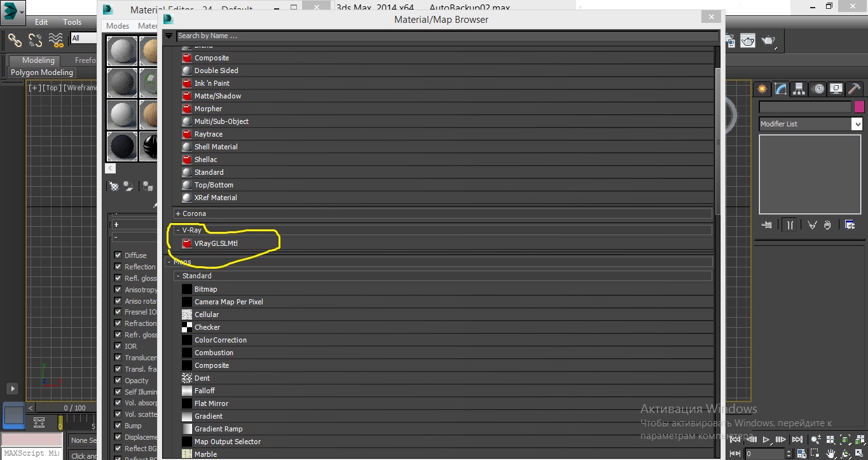This screenshot has height=460, width=868.
Task: Expand the Corona materials group
Action: point(178,213)
